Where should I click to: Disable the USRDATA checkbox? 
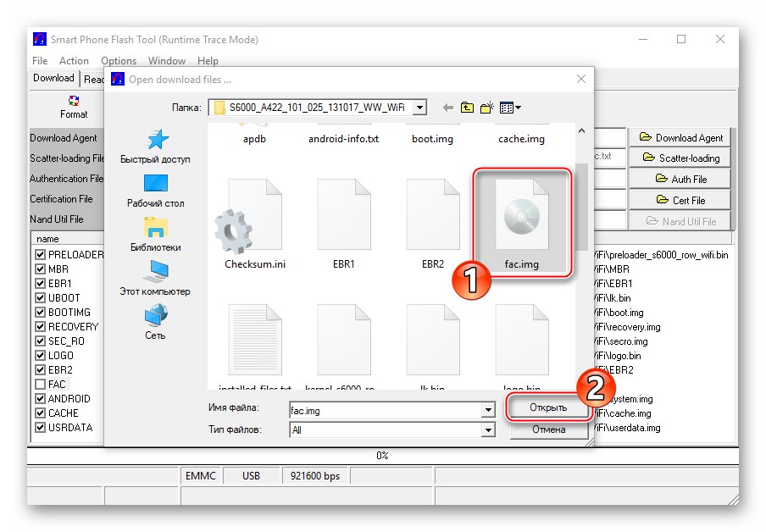tap(40, 427)
